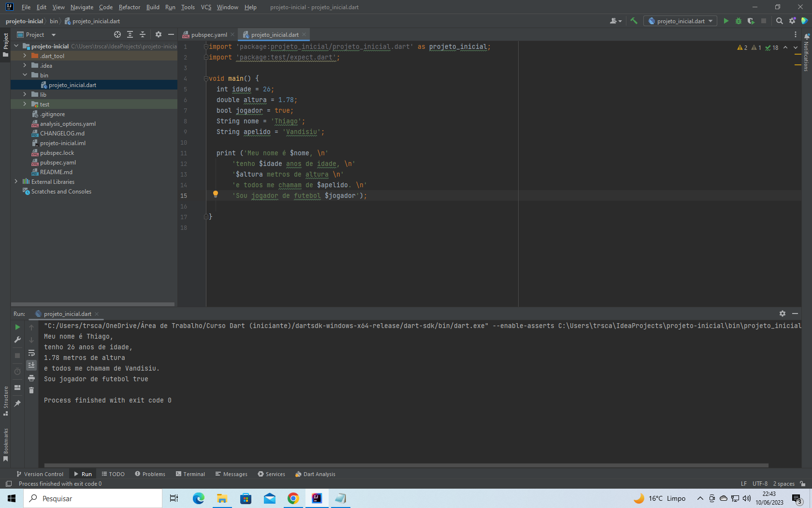The image size is (812, 508).
Task: Open editor tabs more options menu
Action: click(796, 34)
